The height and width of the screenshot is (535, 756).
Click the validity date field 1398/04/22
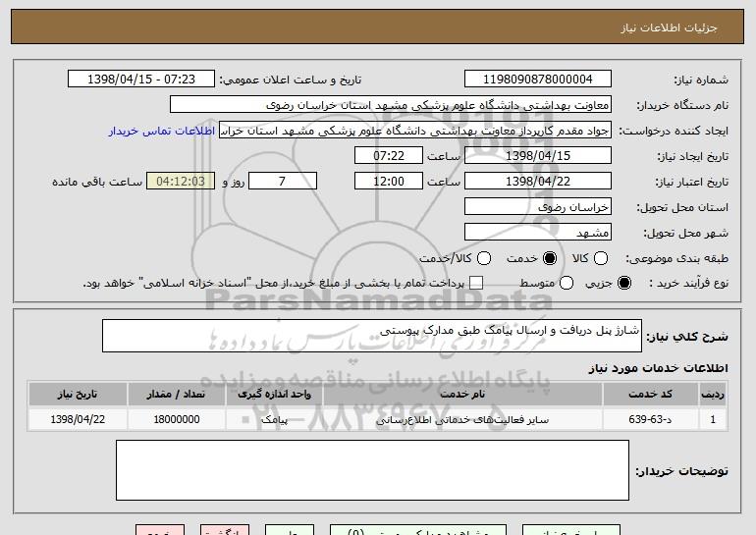coord(538,182)
